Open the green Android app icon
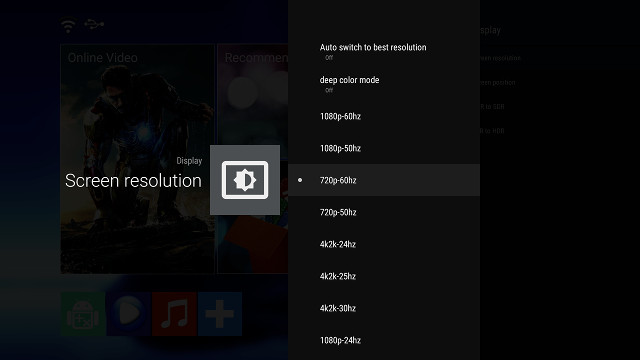Screen dimensions: 640x360 (x=83, y=314)
